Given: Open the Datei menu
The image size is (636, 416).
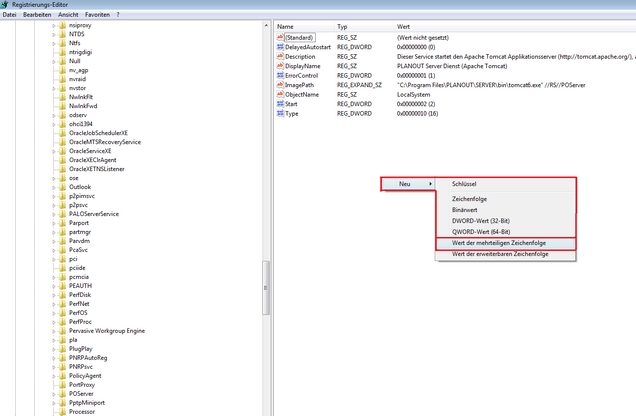Looking at the screenshot, I should click(x=9, y=15).
